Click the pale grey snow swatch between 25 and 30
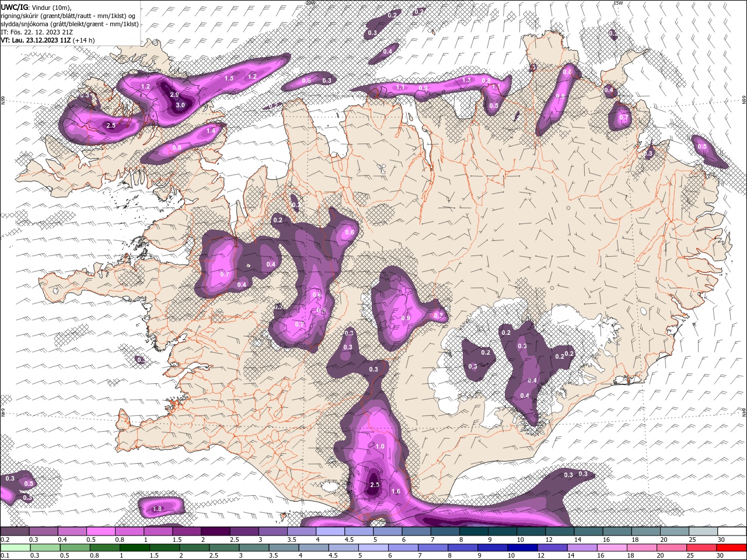747x560 pixels. [x=703, y=531]
